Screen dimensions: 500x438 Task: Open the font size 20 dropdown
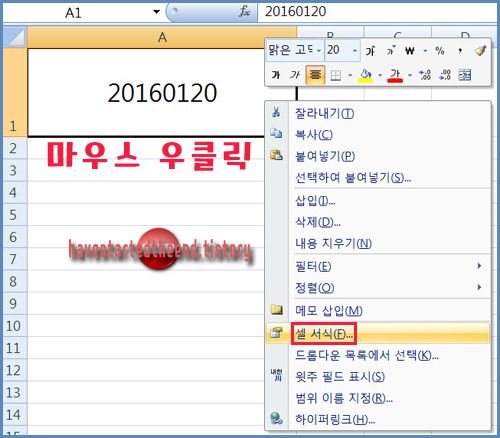(x=355, y=51)
